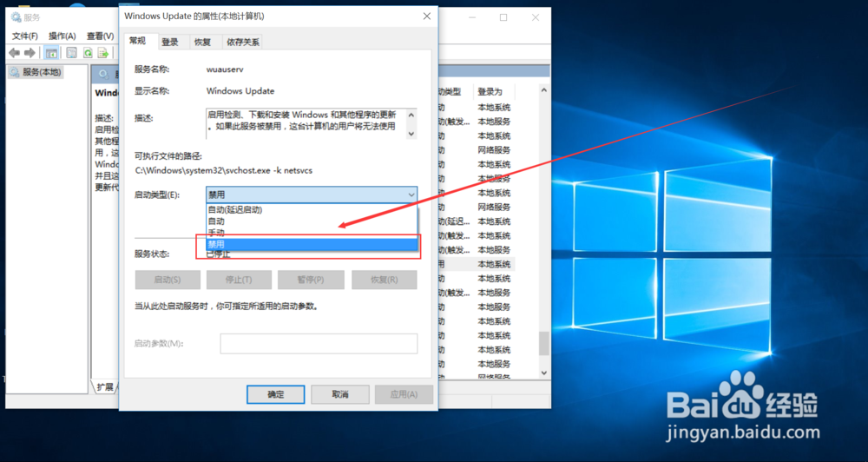
Task: Click the 启动参数(M) input field
Action: (319, 343)
